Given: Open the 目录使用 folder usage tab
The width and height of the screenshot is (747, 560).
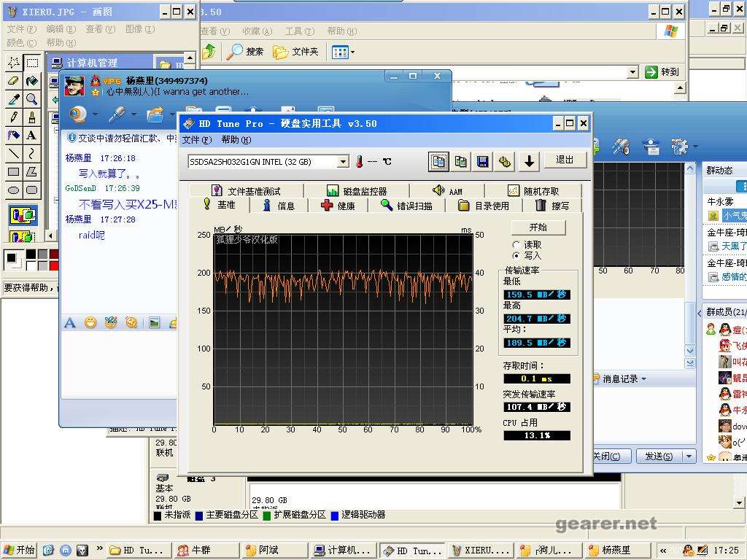Looking at the screenshot, I should pyautogui.click(x=484, y=206).
